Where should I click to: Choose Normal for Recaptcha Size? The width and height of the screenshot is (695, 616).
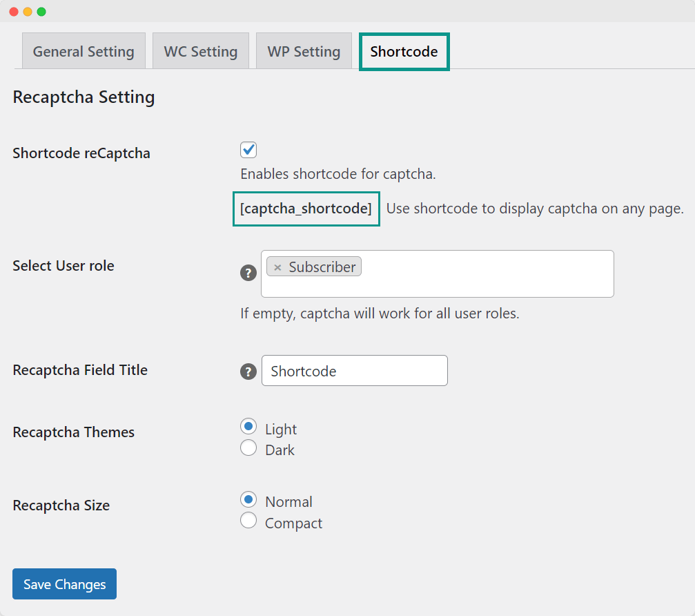coord(248,499)
